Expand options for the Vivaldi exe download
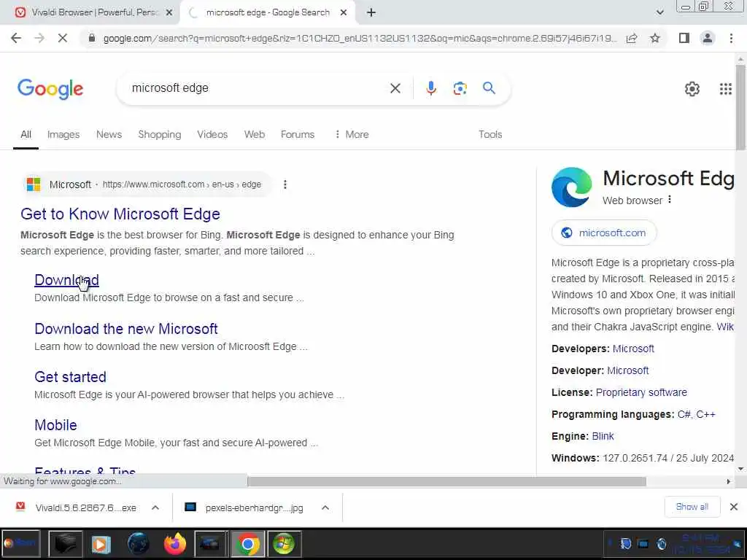The height and width of the screenshot is (560, 747). point(155,507)
